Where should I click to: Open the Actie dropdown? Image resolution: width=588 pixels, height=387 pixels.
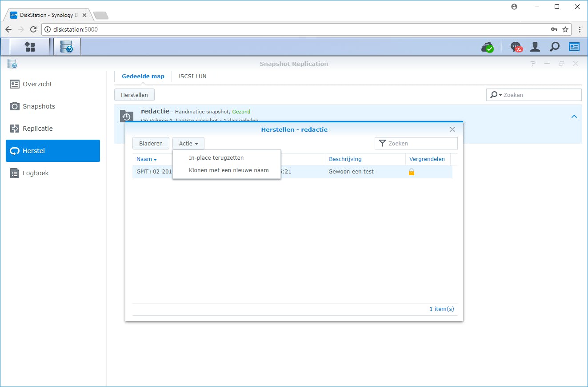(x=188, y=143)
